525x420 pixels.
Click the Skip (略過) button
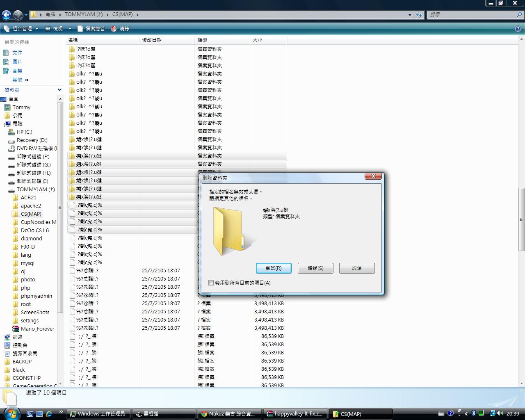(x=315, y=268)
